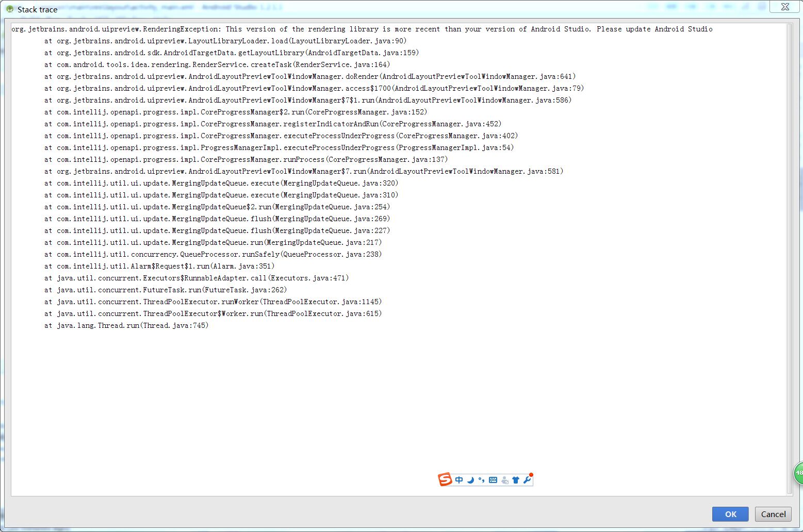Click the MergingUpdateQueue.flush java:269 line
This screenshot has height=532, width=803.
pos(217,219)
